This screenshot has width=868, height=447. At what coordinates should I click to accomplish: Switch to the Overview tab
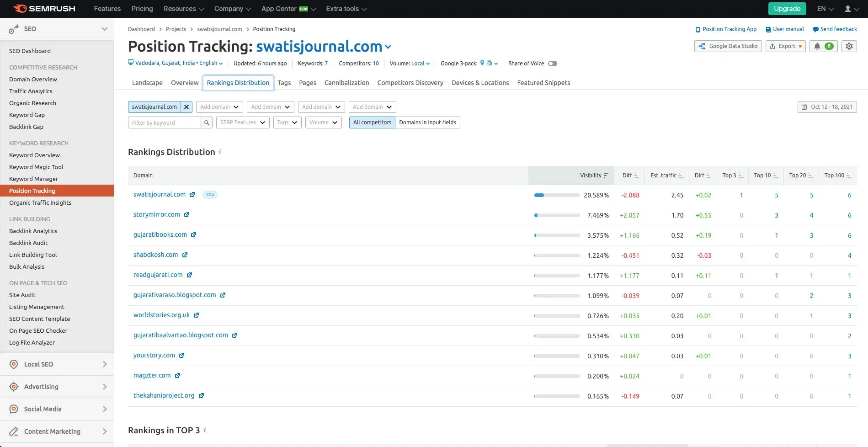tap(185, 83)
